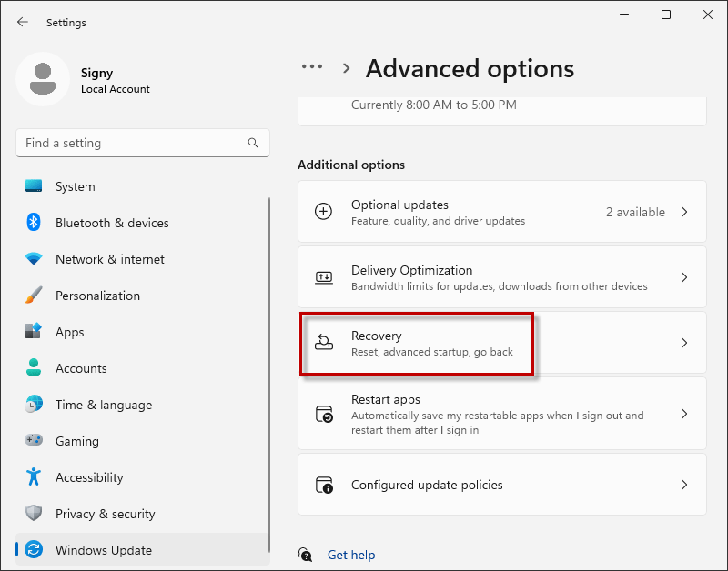Click the Find a setting search box
This screenshot has height=571, width=728.
click(143, 143)
